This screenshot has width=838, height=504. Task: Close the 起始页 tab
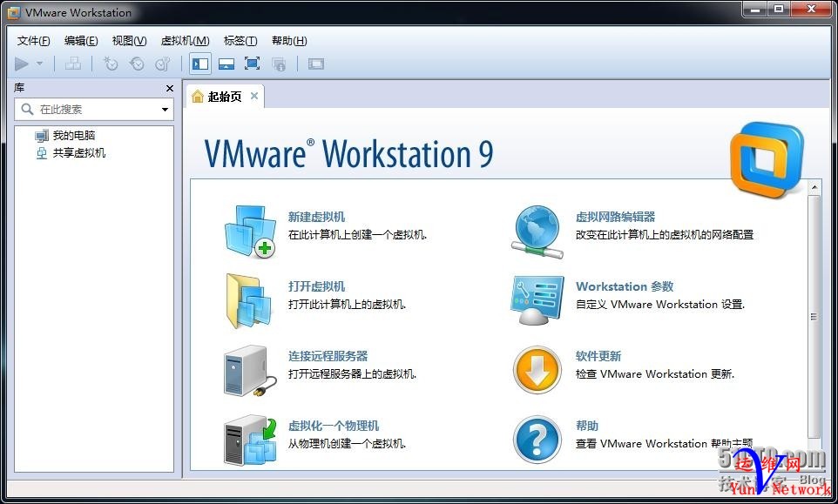[x=254, y=96]
